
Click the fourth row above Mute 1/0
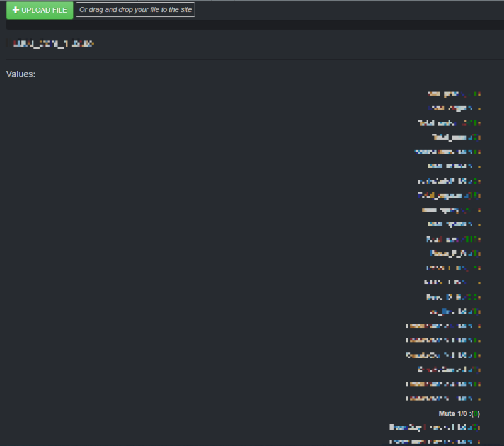coord(444,355)
